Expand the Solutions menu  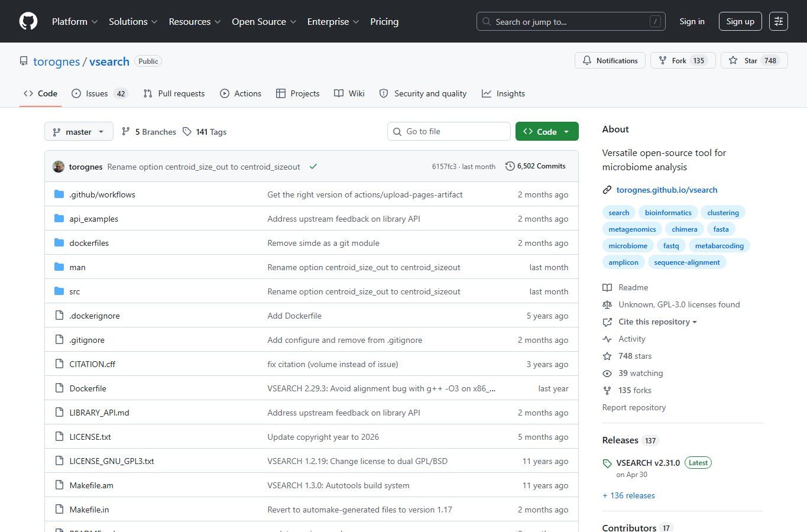(133, 21)
